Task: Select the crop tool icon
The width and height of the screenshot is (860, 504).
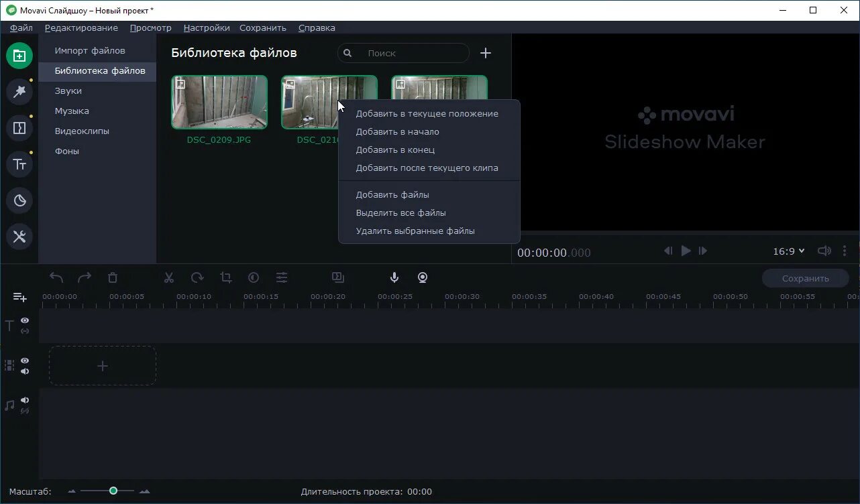Action: [x=226, y=277]
